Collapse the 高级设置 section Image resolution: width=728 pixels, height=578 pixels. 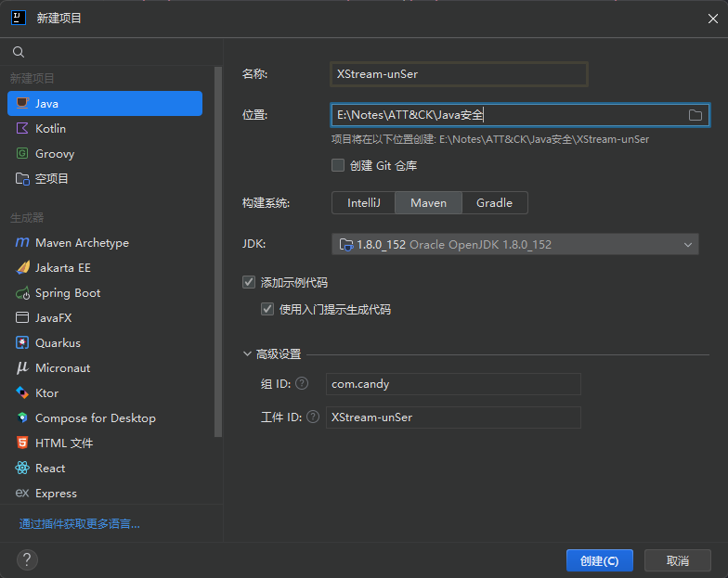(x=247, y=354)
